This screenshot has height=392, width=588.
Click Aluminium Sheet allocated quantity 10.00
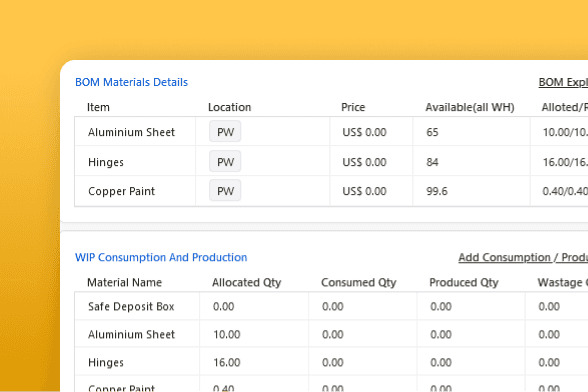pos(226,334)
